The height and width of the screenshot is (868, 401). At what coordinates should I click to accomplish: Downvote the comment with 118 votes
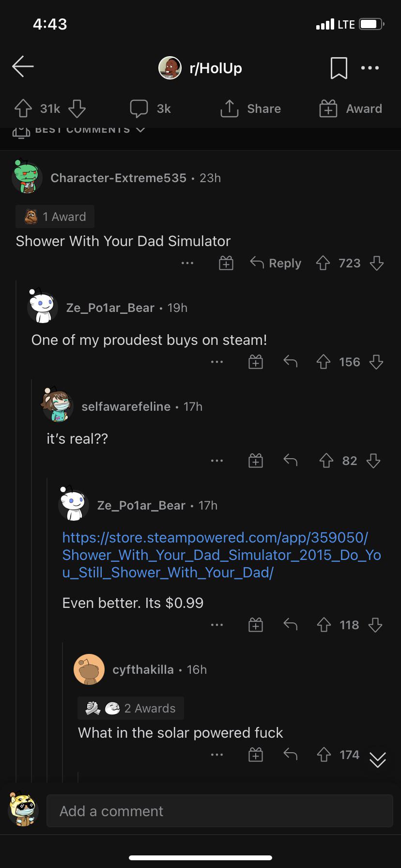pos(375,625)
